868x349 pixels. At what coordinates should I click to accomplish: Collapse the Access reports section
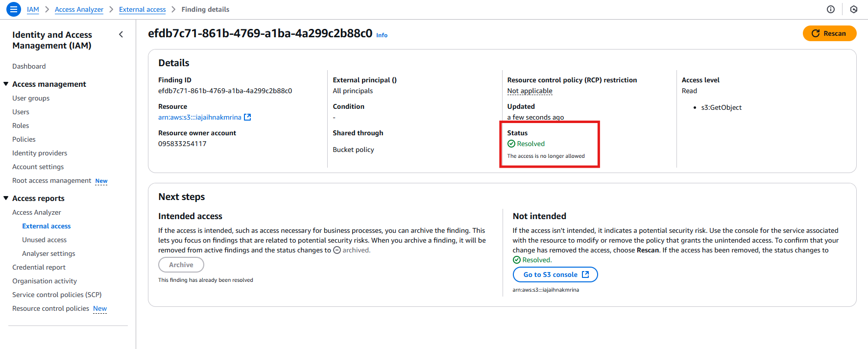tap(6, 198)
